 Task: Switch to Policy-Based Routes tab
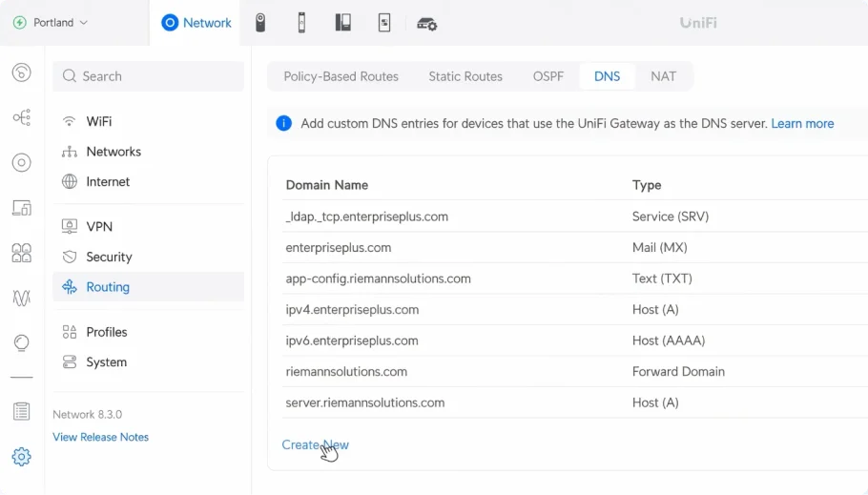(341, 76)
